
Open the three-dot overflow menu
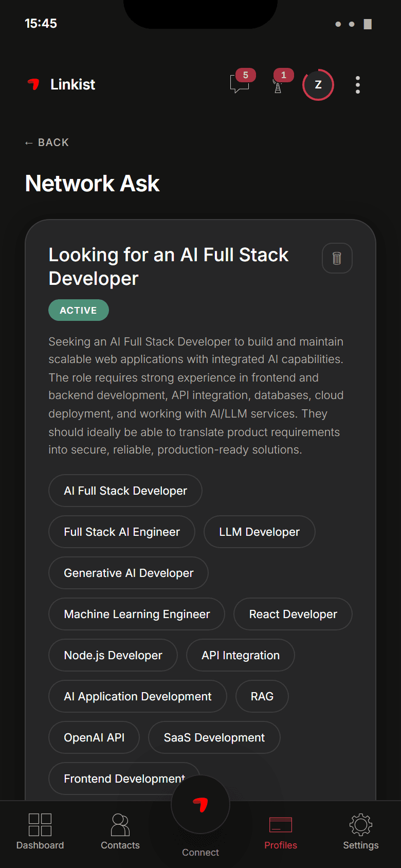point(358,85)
